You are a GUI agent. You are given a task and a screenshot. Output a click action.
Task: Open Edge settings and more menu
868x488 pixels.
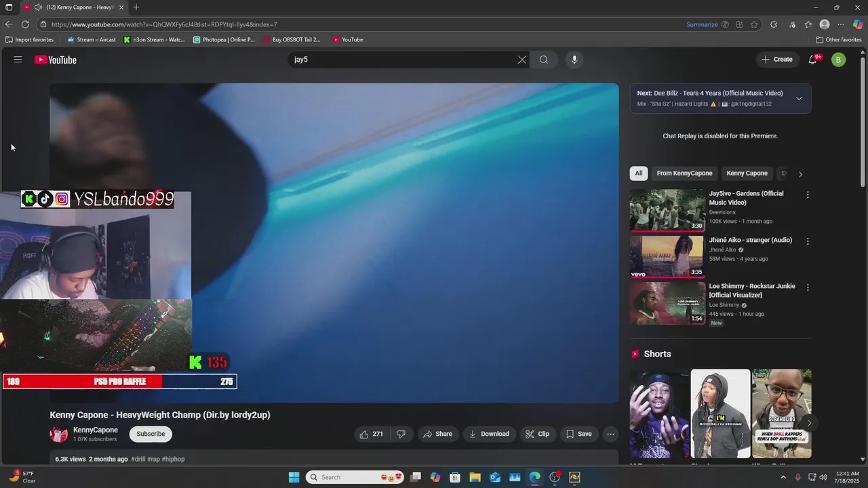coord(841,24)
